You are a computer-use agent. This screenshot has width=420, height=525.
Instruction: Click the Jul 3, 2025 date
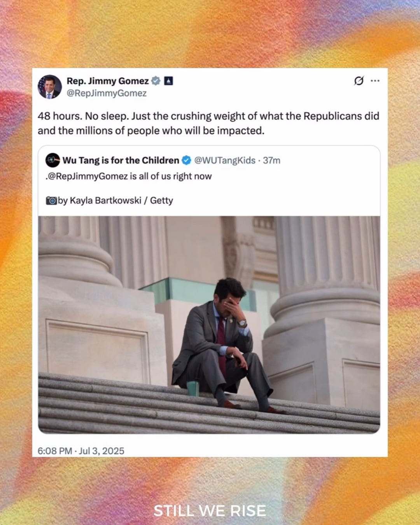pyautogui.click(x=101, y=451)
